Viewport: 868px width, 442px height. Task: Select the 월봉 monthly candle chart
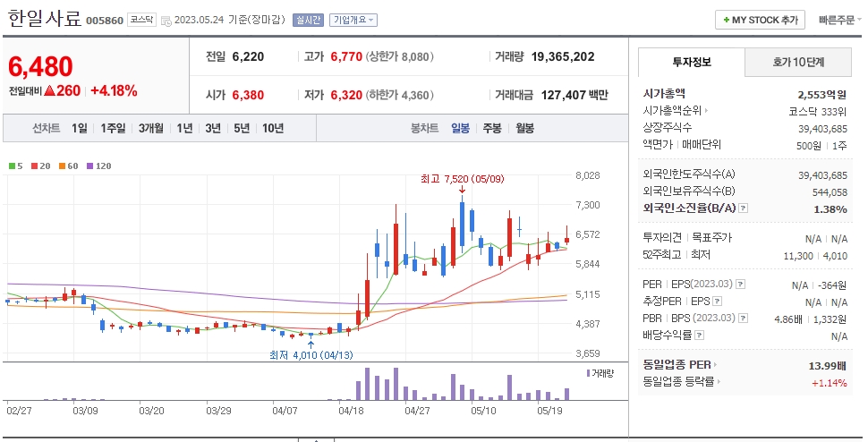tap(524, 128)
